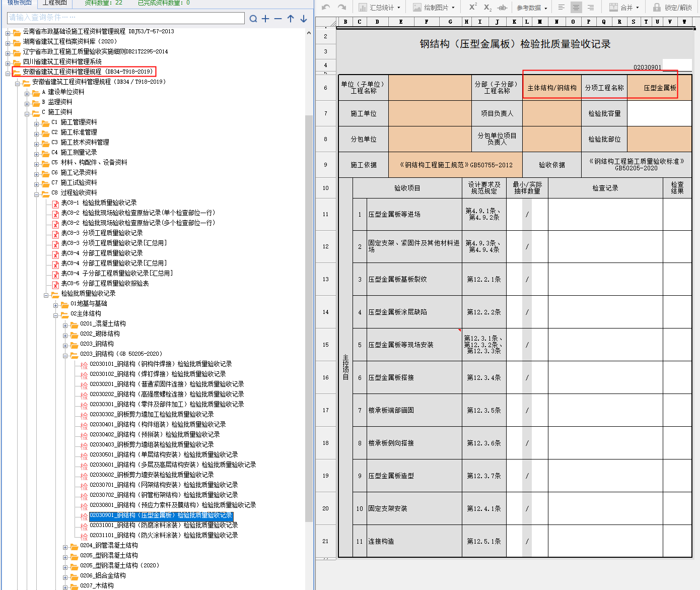Select the 0206_铝合金结构 folder icon
700x590 pixels.
coord(75,576)
